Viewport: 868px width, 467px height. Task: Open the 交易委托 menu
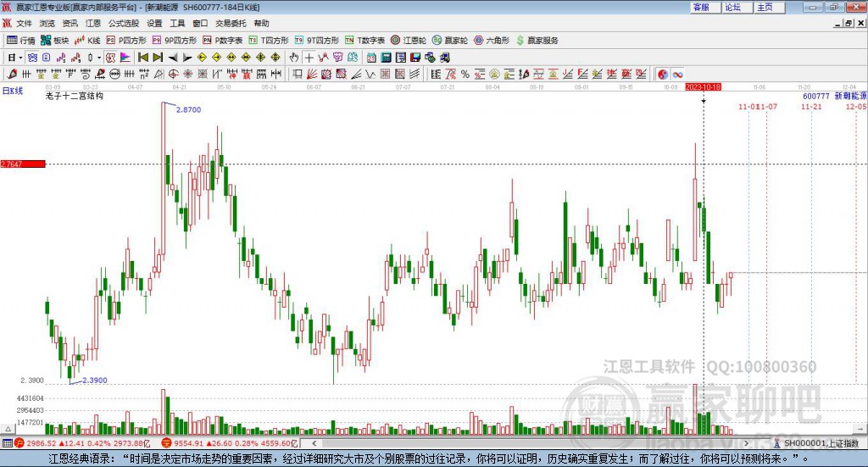point(231,23)
